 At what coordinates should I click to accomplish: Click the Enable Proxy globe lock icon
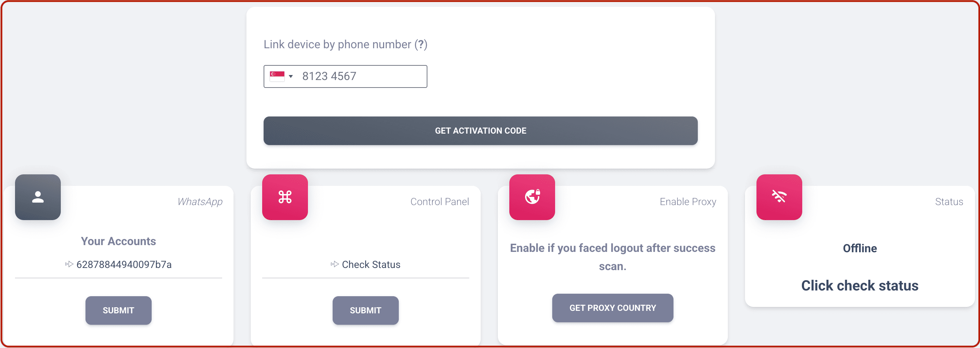pos(532,197)
